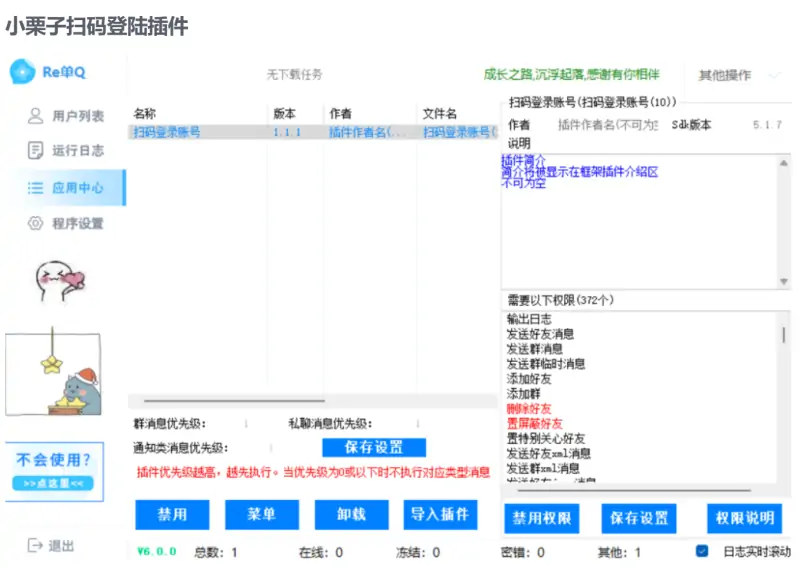The image size is (800, 569).
Task: Select red 删除好友 permission entry
Action: pos(529,408)
